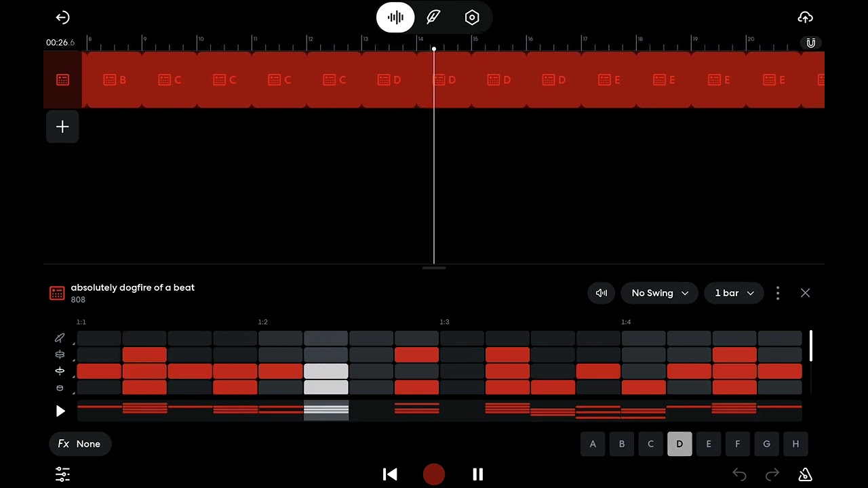The height and width of the screenshot is (488, 868).
Task: Start recording with the red button
Action: (x=434, y=474)
